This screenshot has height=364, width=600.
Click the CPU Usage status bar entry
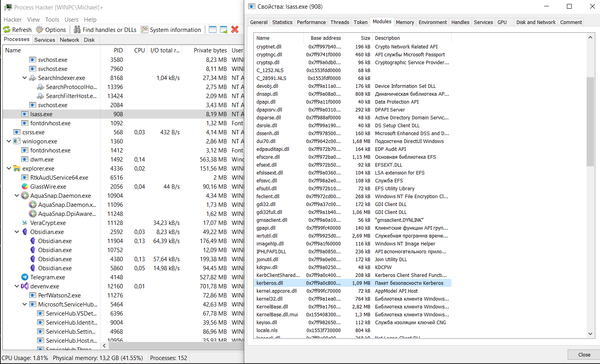coord(25,358)
